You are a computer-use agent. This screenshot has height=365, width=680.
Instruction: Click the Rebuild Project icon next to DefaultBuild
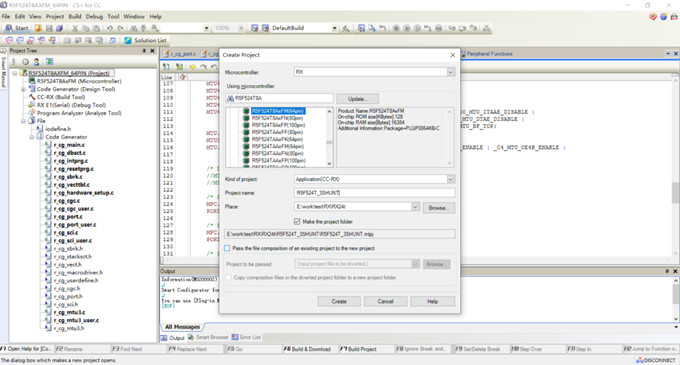[x=265, y=28]
